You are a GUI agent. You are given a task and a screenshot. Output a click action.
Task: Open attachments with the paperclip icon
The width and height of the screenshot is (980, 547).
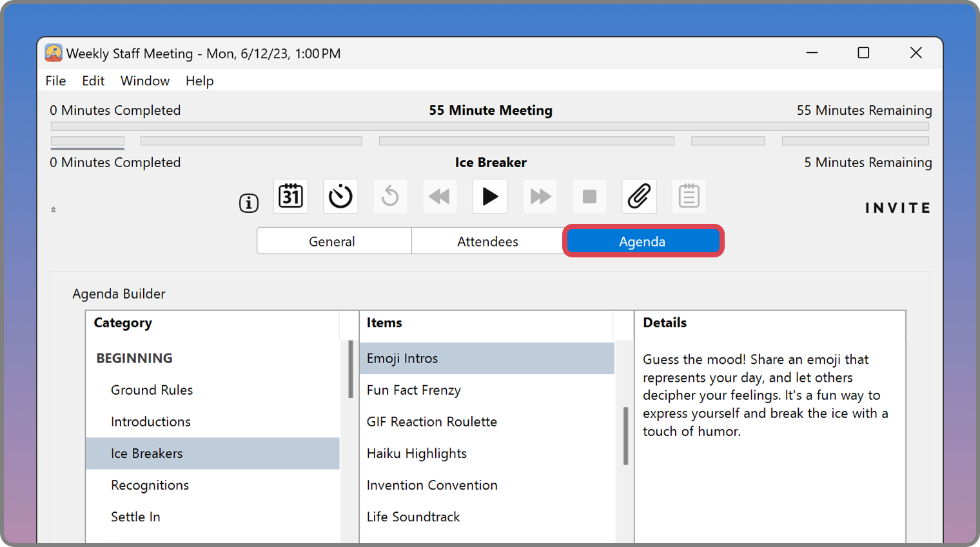tap(639, 196)
